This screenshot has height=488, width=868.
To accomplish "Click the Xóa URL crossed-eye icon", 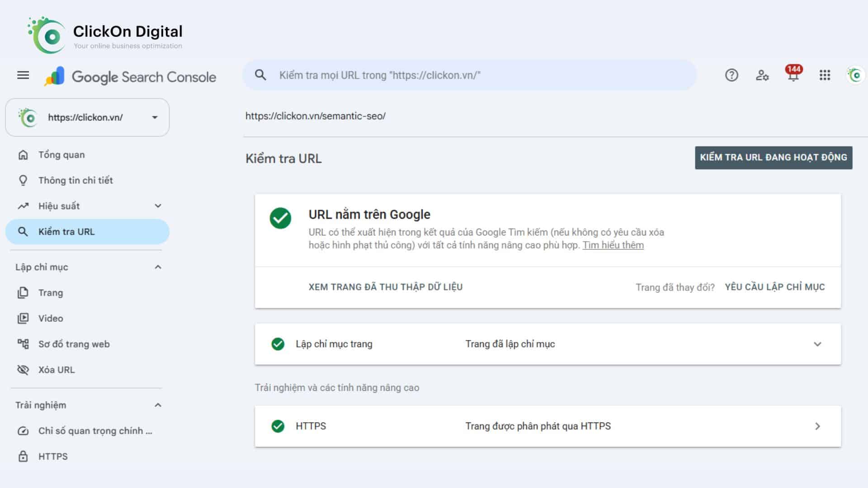I will coord(23,370).
